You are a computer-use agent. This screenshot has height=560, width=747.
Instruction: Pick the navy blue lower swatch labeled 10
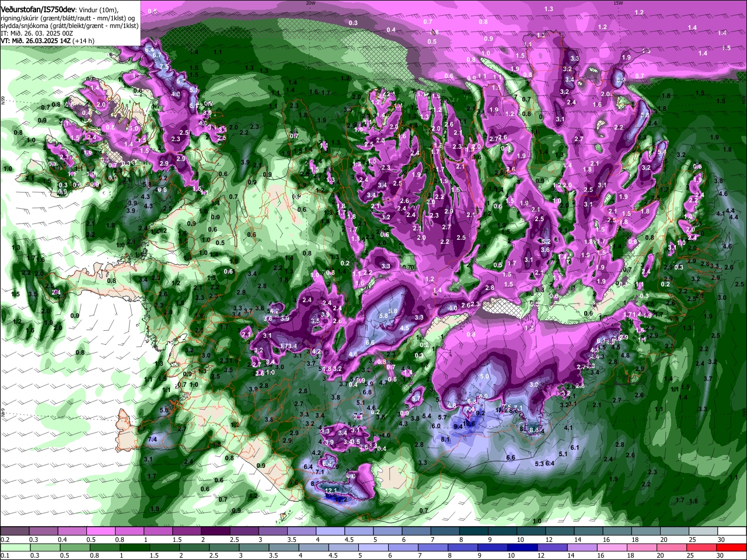coord(522,547)
